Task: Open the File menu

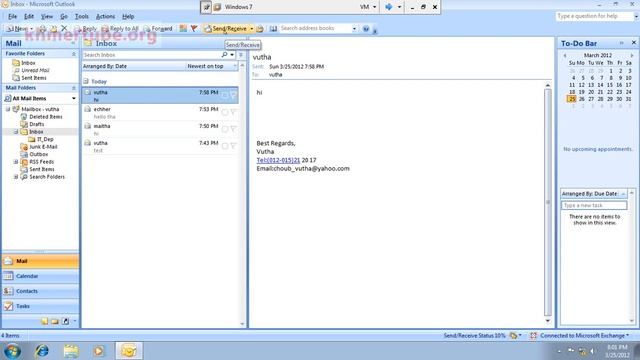Action: (13, 16)
